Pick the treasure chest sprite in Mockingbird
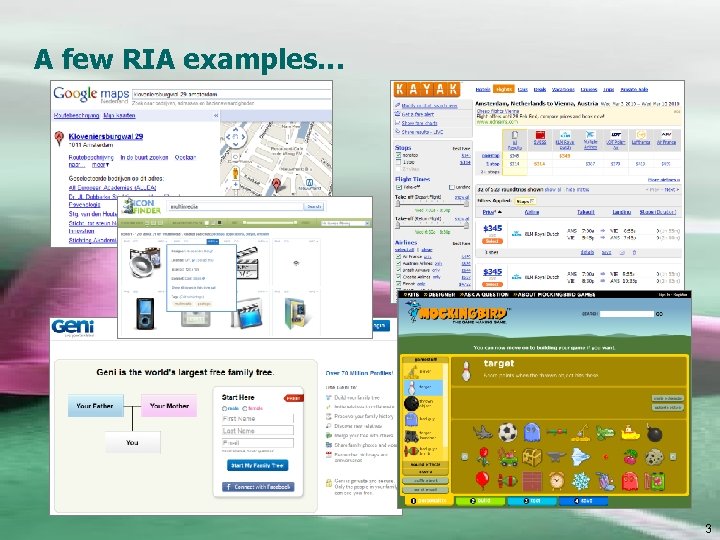The height and width of the screenshot is (540, 720). tap(532, 457)
